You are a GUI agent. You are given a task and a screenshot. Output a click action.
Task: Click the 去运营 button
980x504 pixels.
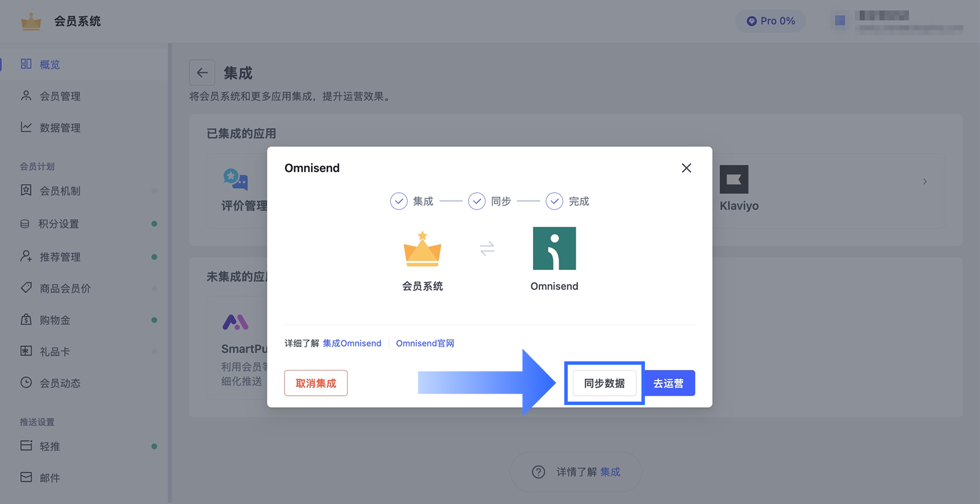[668, 383]
